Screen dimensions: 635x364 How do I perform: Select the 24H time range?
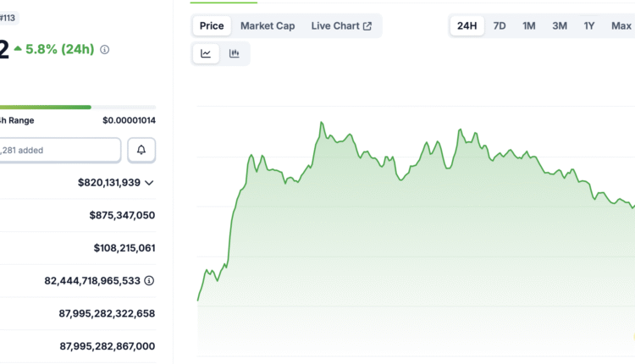(x=467, y=25)
